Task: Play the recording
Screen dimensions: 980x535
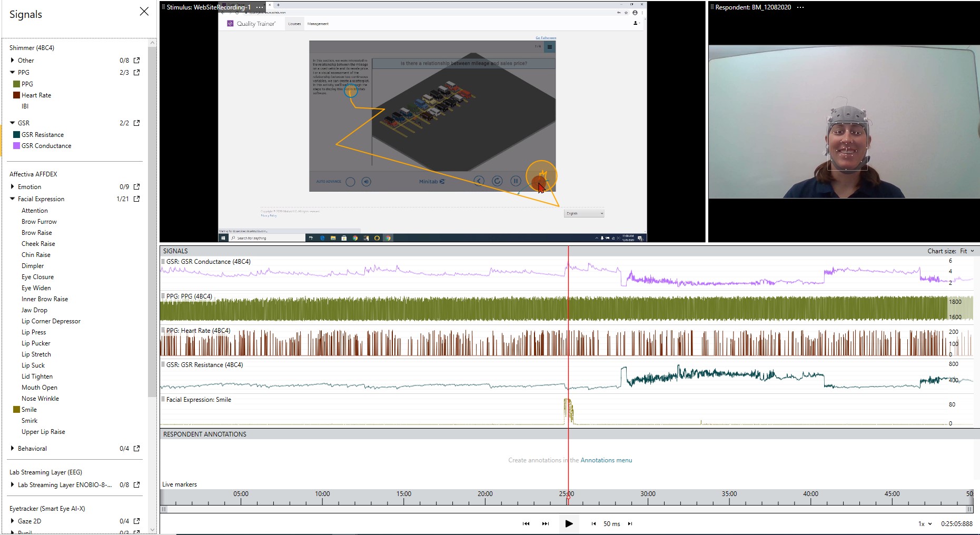Action: pyautogui.click(x=569, y=523)
